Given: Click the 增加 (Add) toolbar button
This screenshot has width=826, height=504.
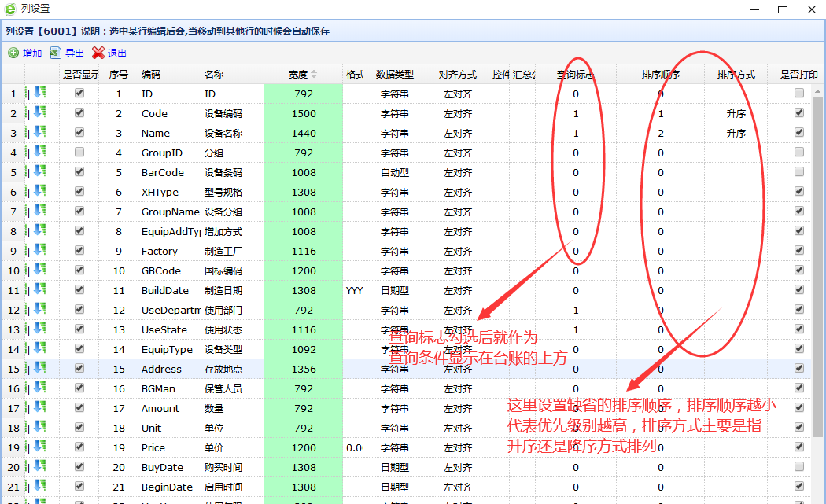Looking at the screenshot, I should 24,53.
